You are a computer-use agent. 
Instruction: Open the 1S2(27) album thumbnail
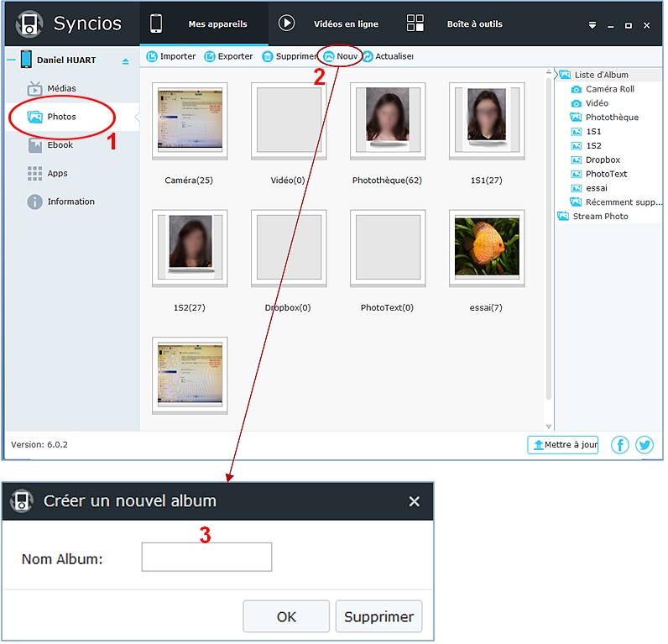[x=190, y=249]
